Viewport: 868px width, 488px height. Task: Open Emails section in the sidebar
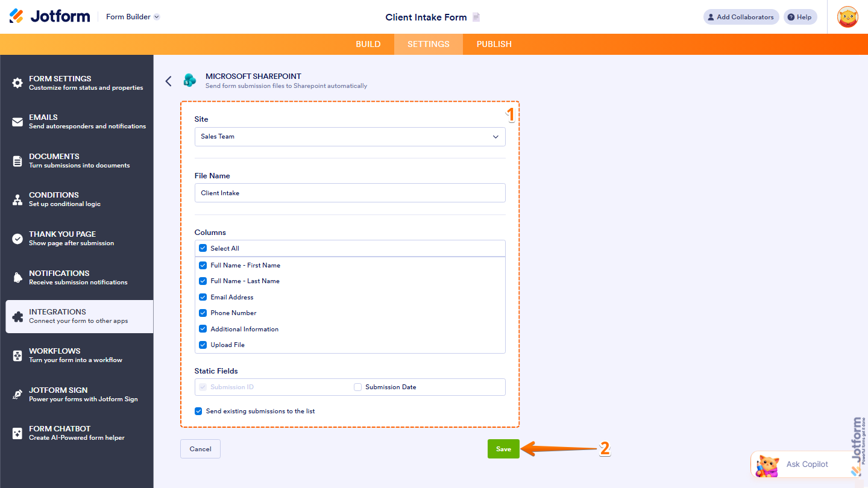[77, 122]
